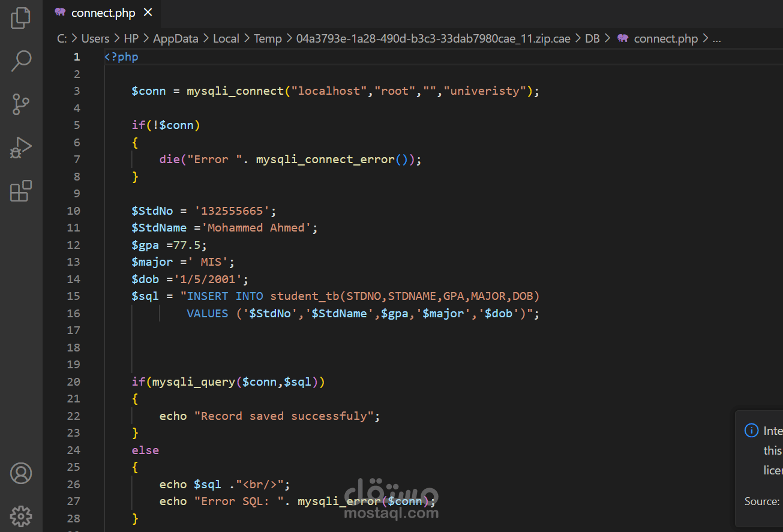Click "student_tb" table name
This screenshot has width=783, height=532.
[305, 296]
